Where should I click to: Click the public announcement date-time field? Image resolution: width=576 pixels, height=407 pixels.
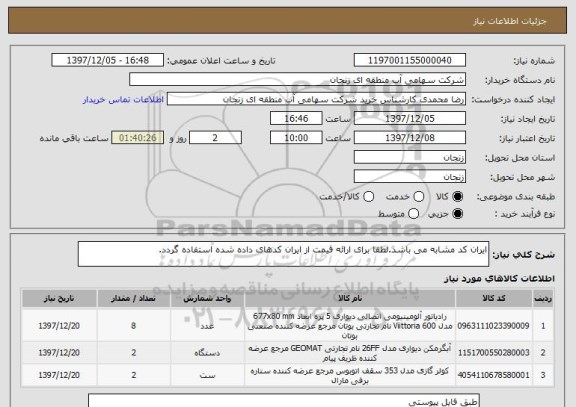pyautogui.click(x=108, y=60)
